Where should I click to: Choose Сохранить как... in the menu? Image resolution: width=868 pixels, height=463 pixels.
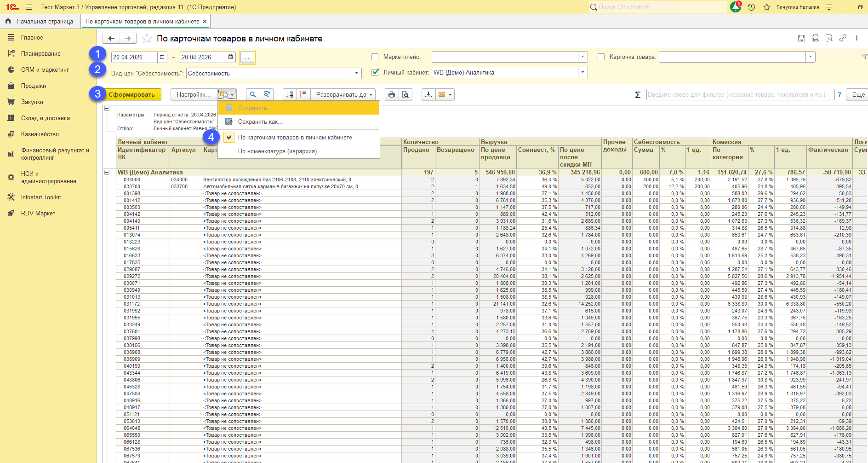tap(260, 122)
